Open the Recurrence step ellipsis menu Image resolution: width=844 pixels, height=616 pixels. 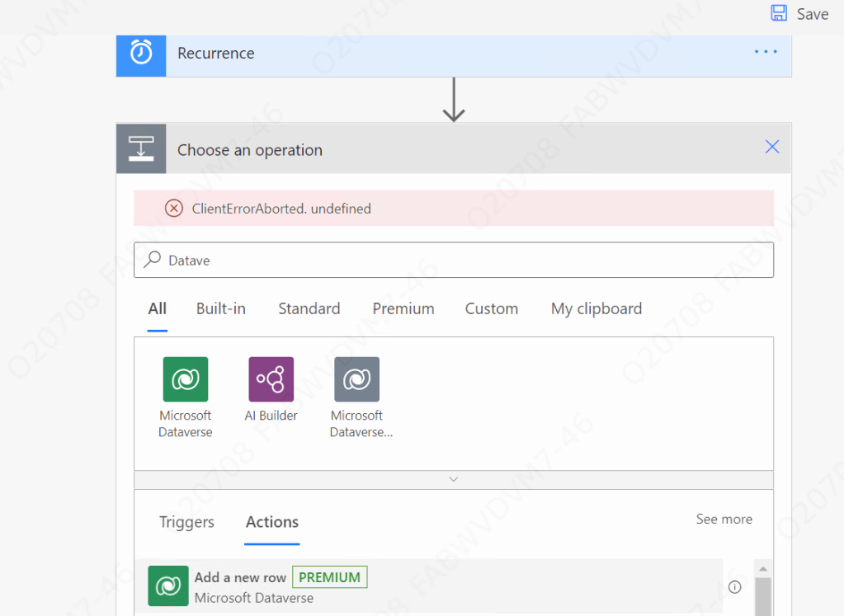click(766, 52)
